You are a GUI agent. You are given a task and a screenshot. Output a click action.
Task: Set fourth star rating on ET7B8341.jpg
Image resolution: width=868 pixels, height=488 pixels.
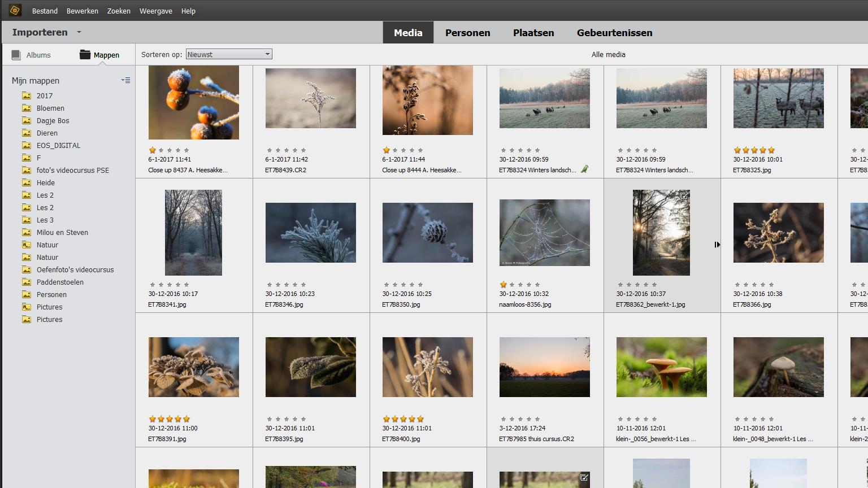click(x=178, y=285)
